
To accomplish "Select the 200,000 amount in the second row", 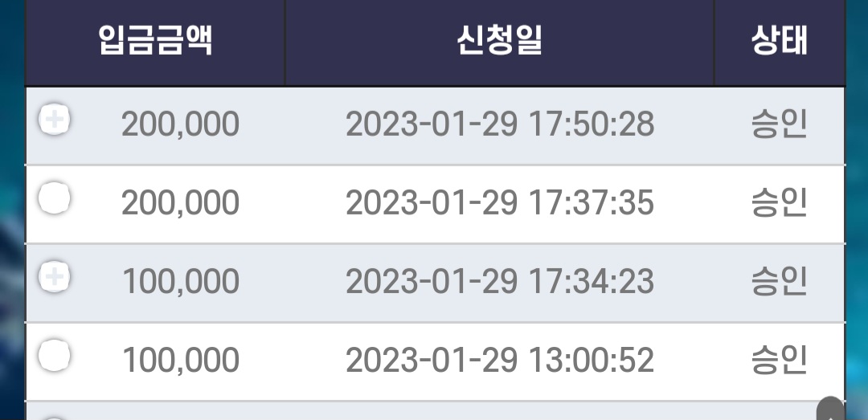I will [x=181, y=202].
